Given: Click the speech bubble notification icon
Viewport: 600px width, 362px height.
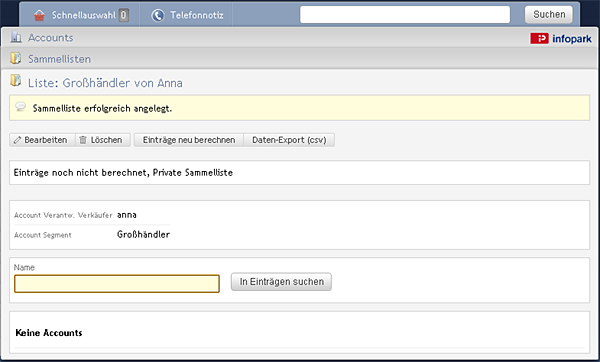Looking at the screenshot, I should tap(21, 107).
